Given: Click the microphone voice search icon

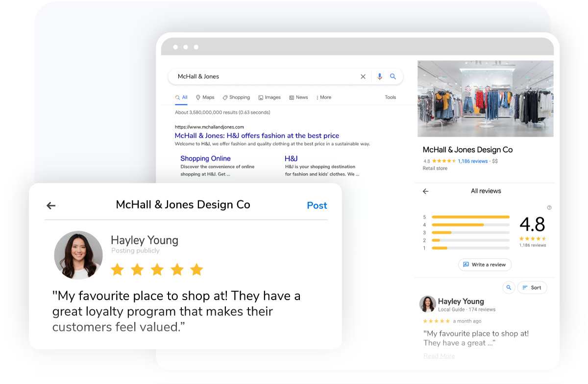Looking at the screenshot, I should tap(379, 77).
